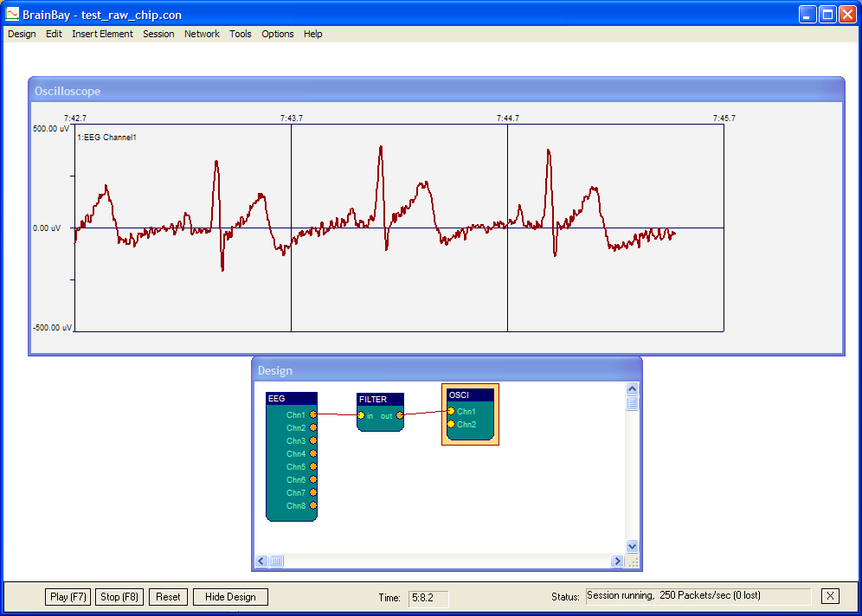Viewport: 862px width, 616px height.
Task: Reset the session using the Reset button
Action: point(167,596)
